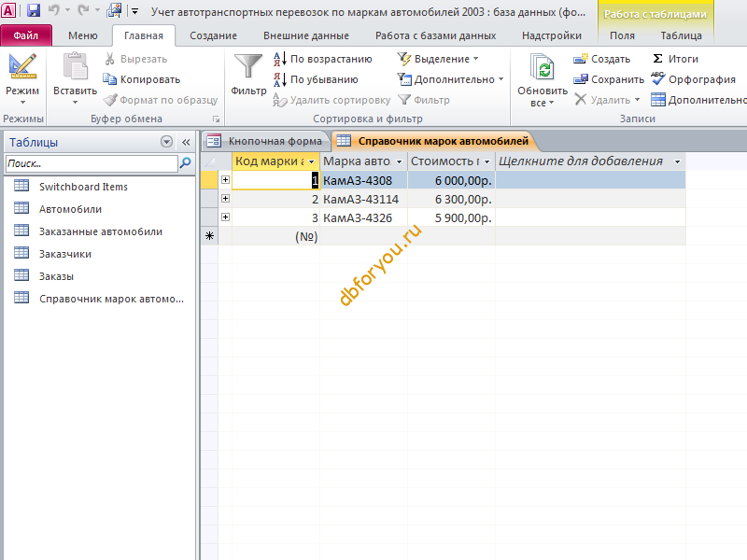Switch to the Таблица ribbon tab
This screenshot has width=747, height=560.
click(x=682, y=35)
